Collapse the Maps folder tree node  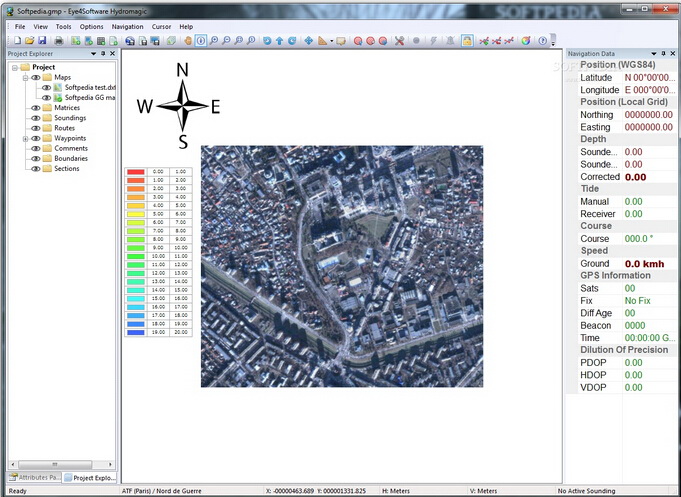pos(25,77)
